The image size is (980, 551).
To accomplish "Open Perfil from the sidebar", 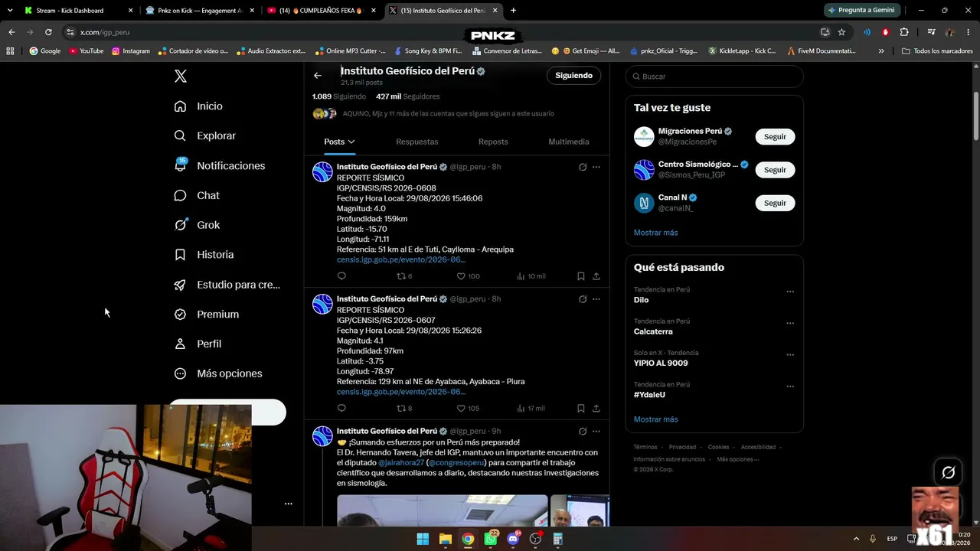I will pos(198,344).
